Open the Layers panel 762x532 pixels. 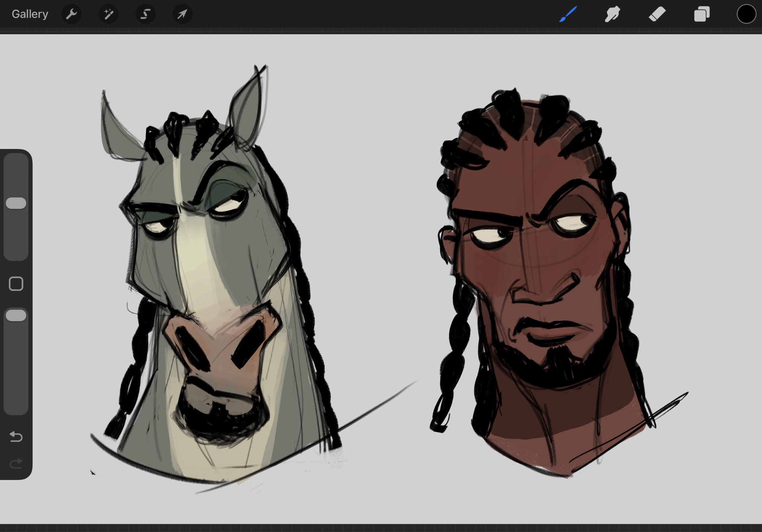point(702,14)
